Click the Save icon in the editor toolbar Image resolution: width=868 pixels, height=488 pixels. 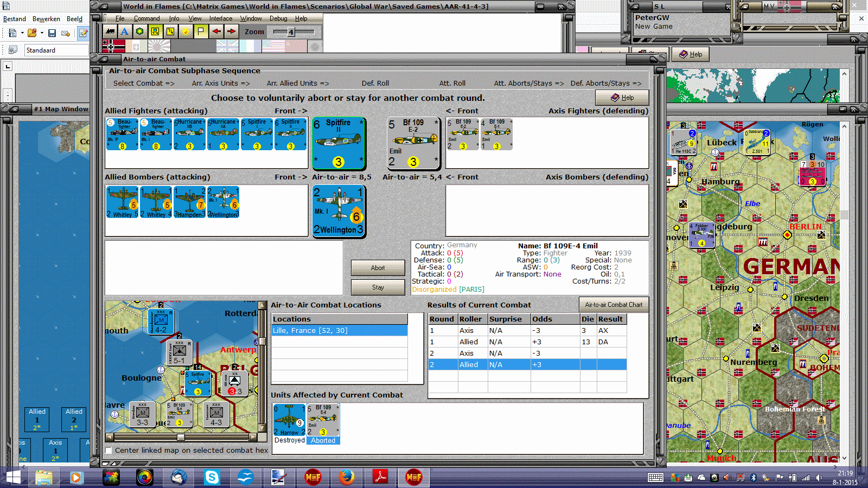[x=52, y=33]
